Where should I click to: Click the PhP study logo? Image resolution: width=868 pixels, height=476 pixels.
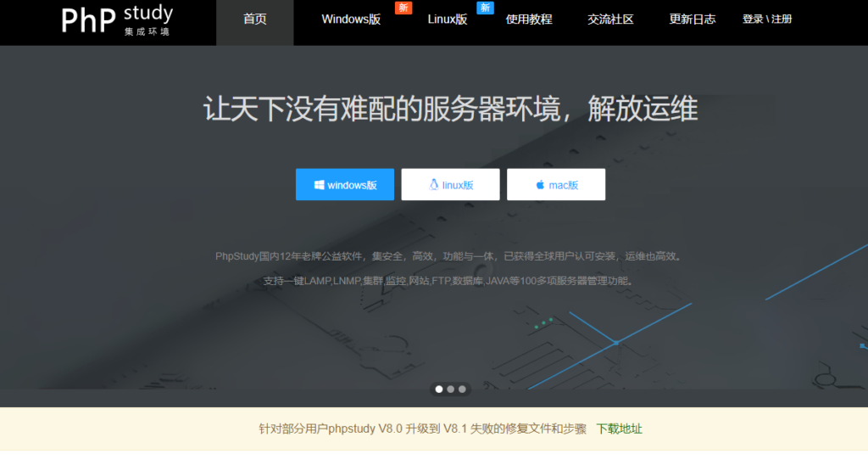[x=117, y=20]
